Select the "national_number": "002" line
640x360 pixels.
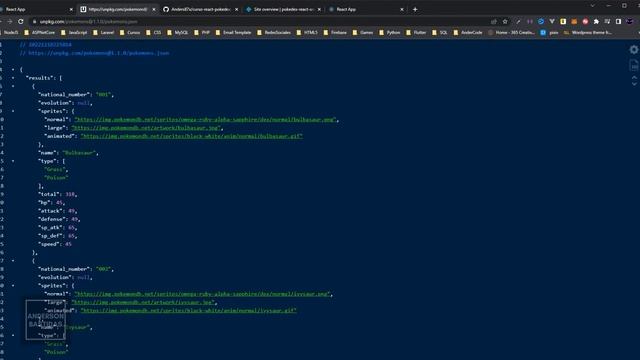76,269
